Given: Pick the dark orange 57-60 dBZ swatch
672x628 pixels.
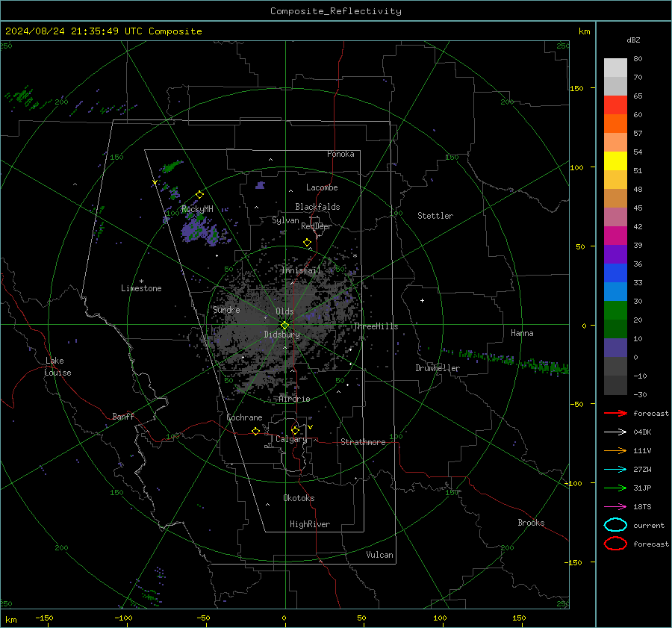Looking at the screenshot, I should pyautogui.click(x=615, y=124).
